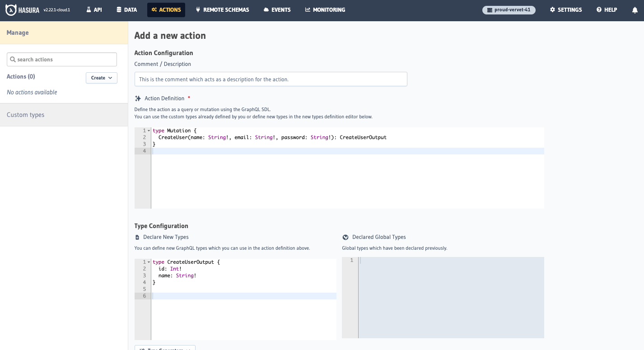Click the search actions input field
Viewport: 644px width, 350px height.
click(61, 59)
